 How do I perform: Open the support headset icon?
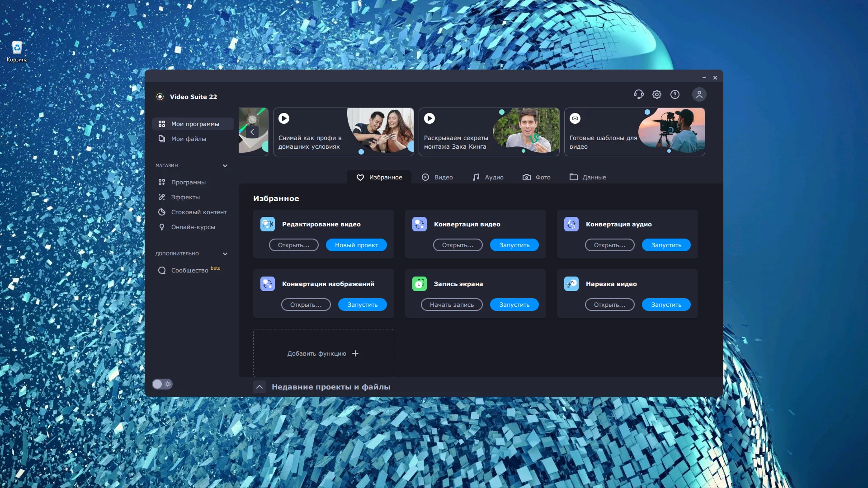click(638, 94)
